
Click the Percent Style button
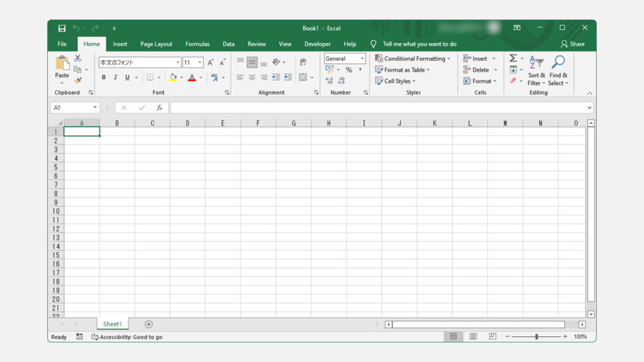(348, 70)
